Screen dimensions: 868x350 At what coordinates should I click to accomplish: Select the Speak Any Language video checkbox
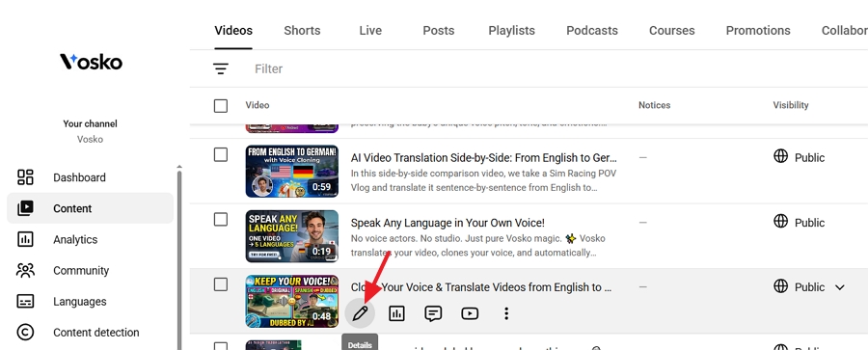click(220, 220)
